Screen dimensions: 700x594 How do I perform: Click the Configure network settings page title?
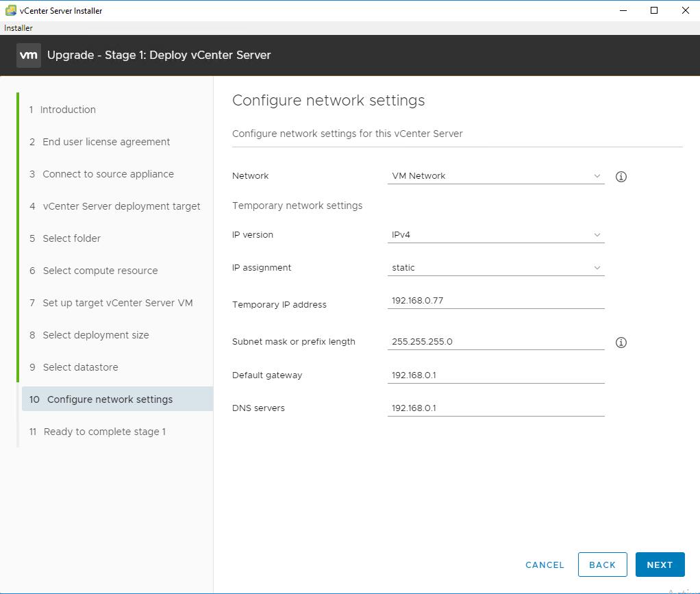329,100
